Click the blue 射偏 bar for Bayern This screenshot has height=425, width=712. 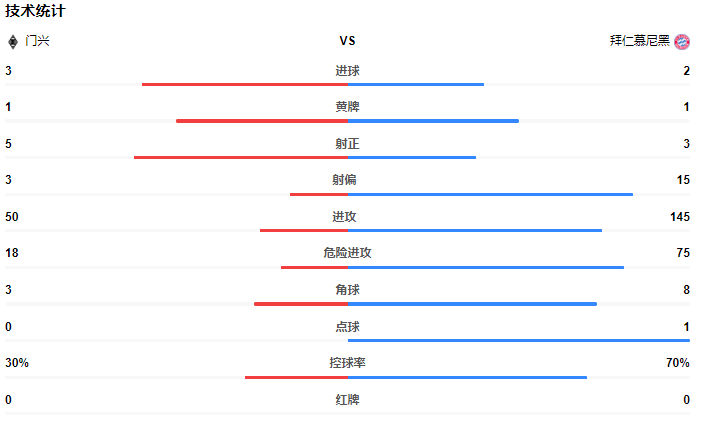(x=490, y=194)
